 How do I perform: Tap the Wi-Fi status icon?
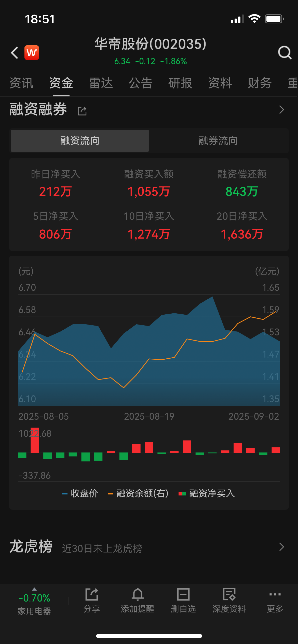click(254, 19)
